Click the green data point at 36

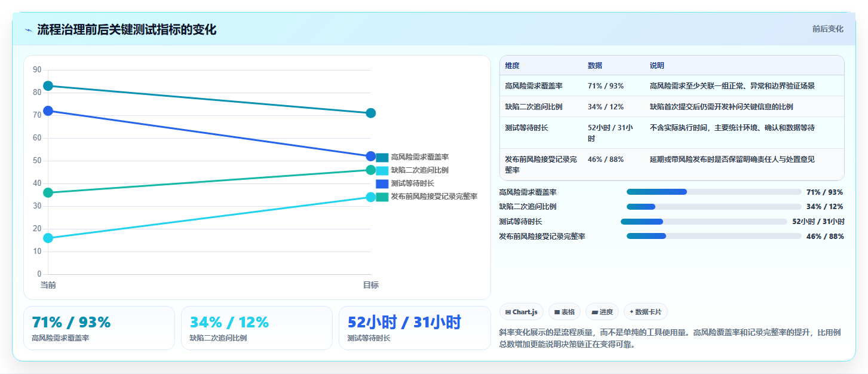[x=48, y=192]
